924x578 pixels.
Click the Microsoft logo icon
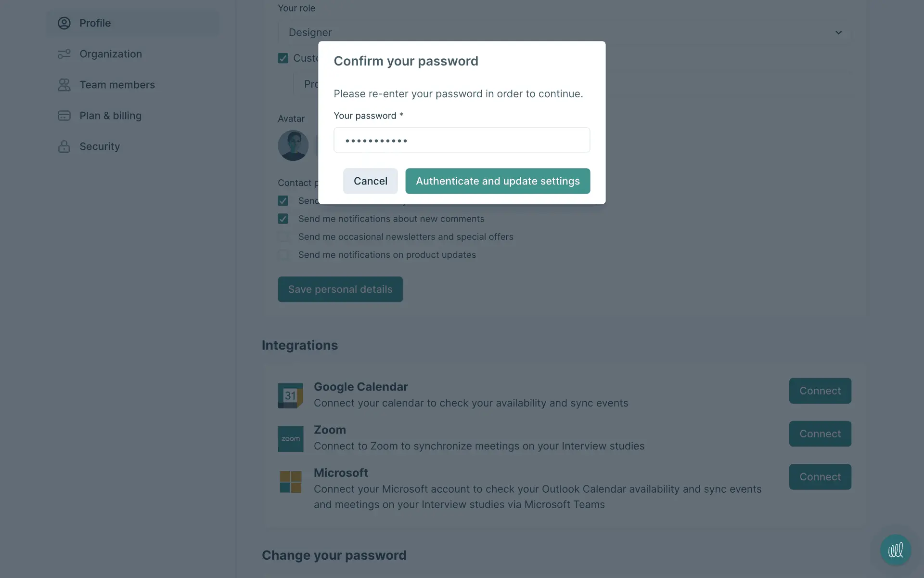[290, 482]
